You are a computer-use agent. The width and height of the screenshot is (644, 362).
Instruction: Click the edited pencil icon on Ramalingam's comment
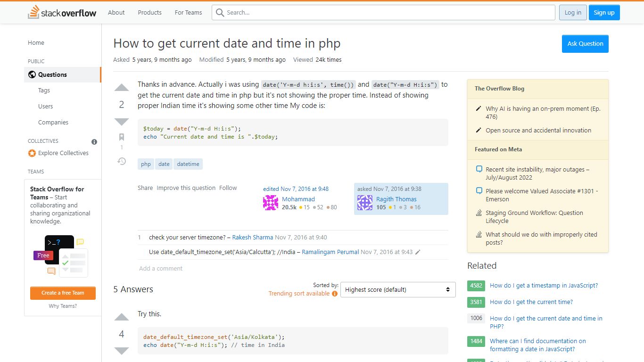[418, 252]
